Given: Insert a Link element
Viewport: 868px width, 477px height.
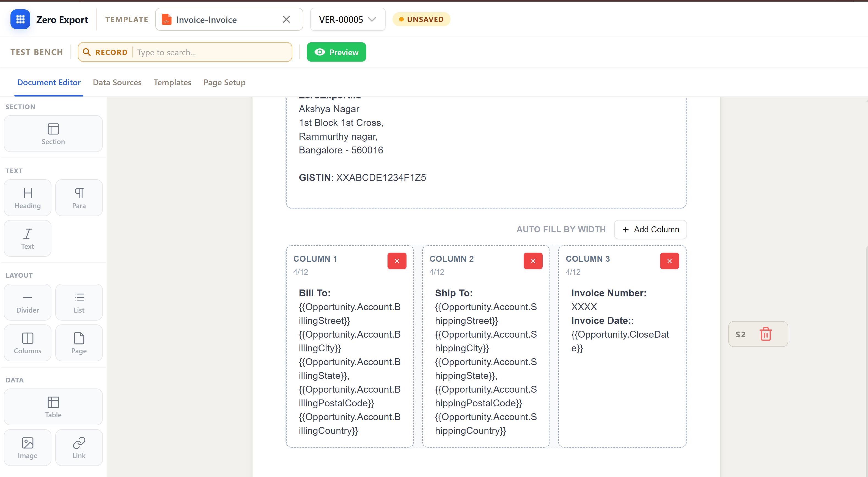Looking at the screenshot, I should click(79, 448).
